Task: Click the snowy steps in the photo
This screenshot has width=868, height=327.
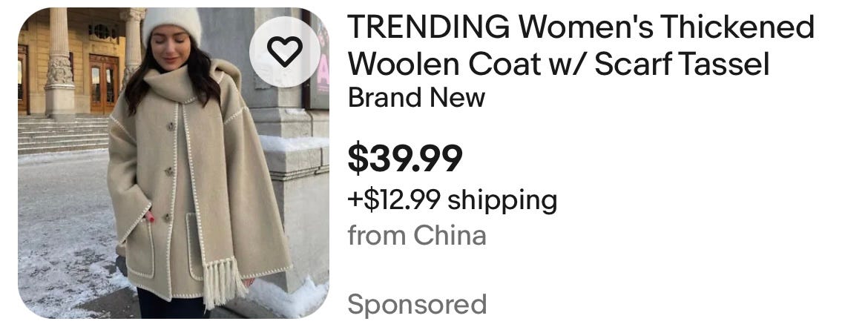Action: 62,134
